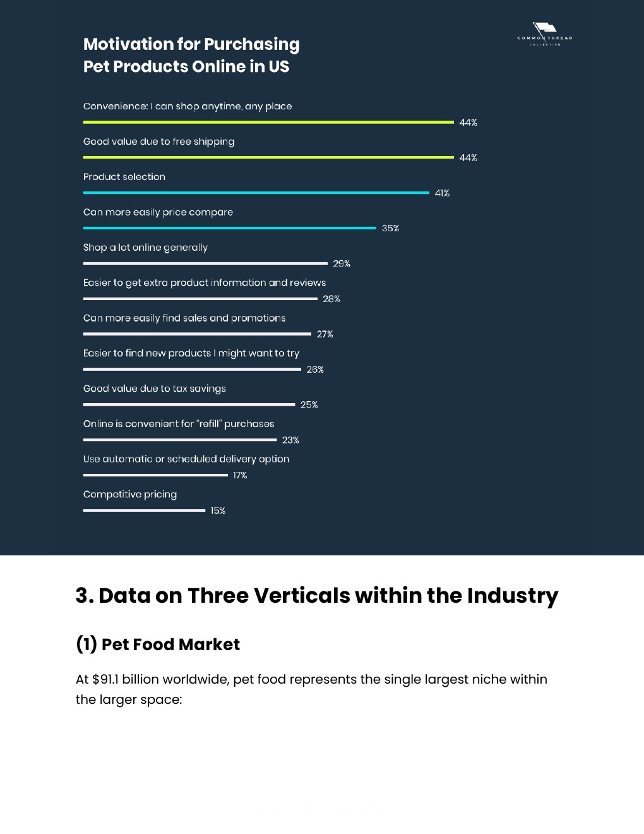Image resolution: width=644 pixels, height=834 pixels.
Task: Click the white 29% bar
Action: 205,263
